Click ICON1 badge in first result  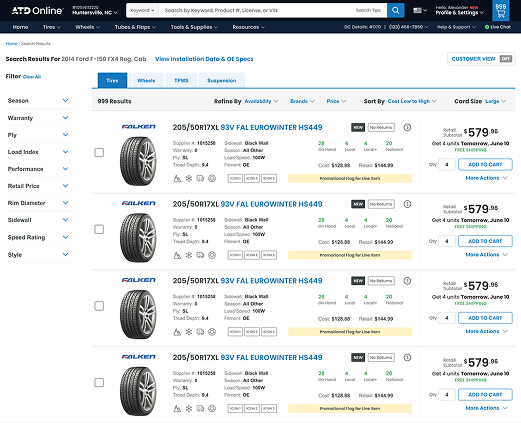click(235, 178)
